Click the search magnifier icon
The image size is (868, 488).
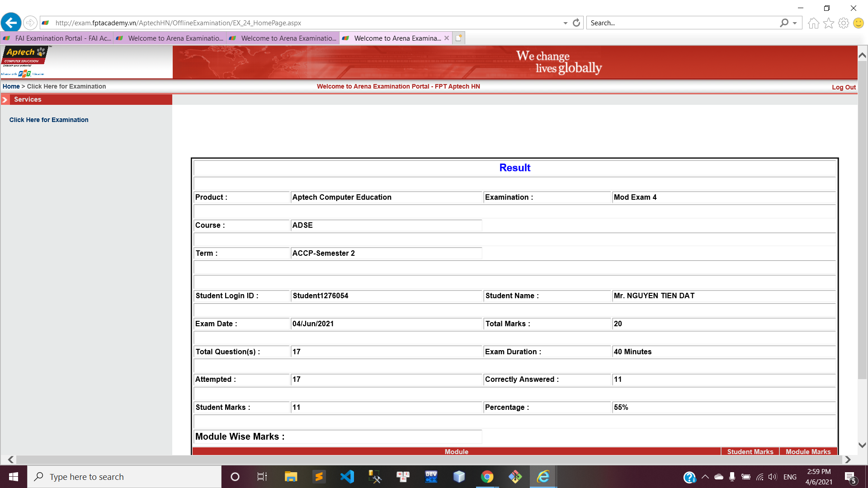[784, 23]
